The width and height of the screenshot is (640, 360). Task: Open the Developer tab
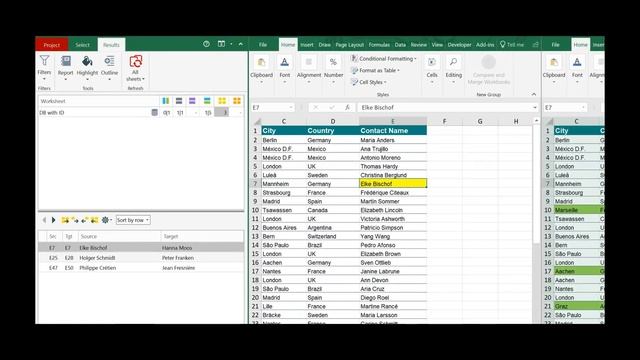click(459, 45)
